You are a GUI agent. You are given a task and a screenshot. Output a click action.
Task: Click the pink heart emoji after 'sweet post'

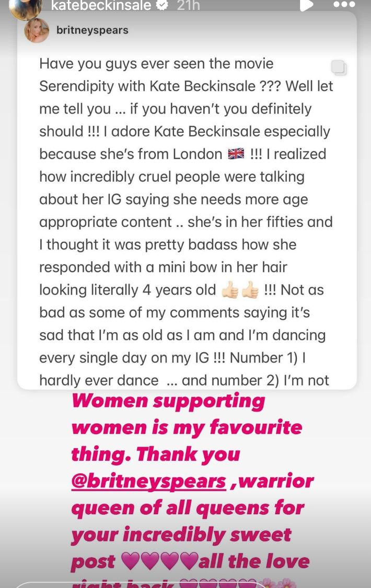pos(135,561)
